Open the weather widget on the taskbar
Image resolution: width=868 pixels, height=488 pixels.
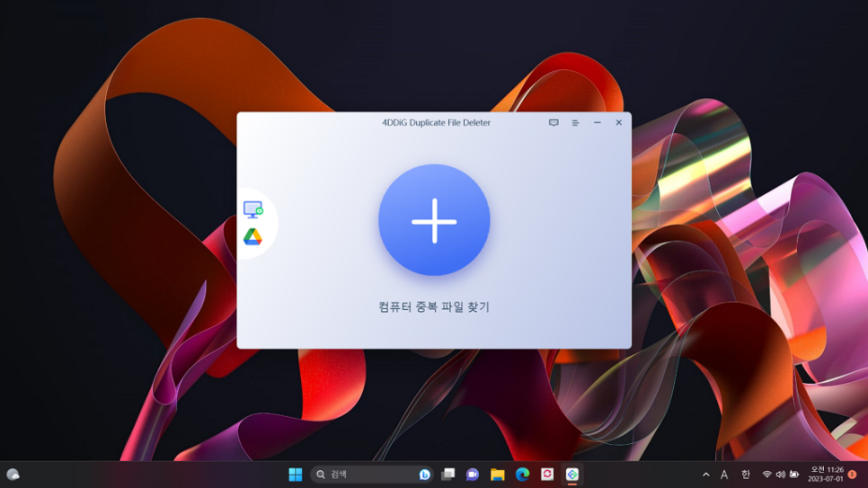pos(13,475)
